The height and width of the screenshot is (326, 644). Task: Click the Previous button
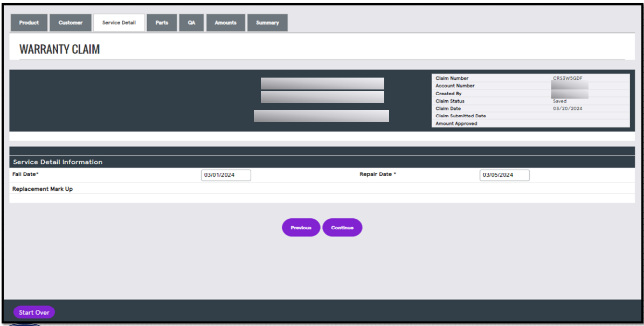coord(301,227)
